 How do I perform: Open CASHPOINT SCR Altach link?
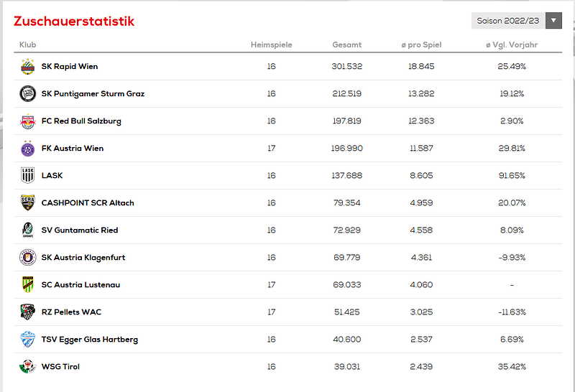click(x=88, y=203)
